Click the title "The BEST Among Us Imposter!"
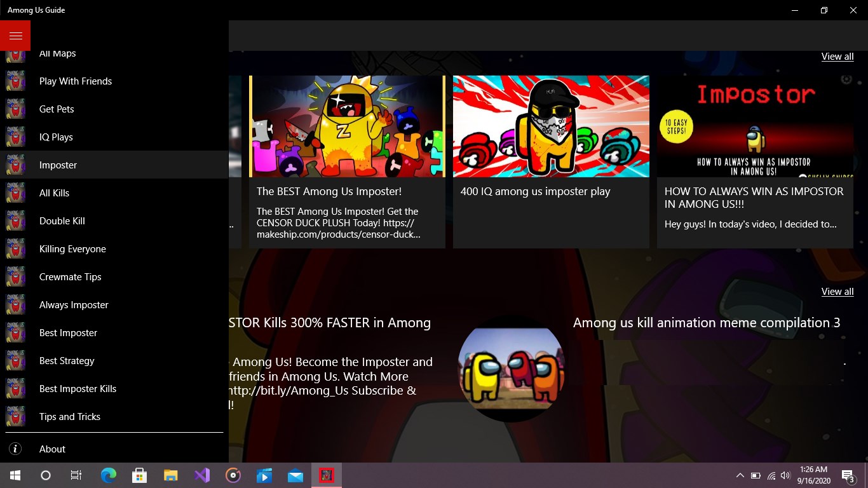The width and height of the screenshot is (868, 488). point(329,191)
